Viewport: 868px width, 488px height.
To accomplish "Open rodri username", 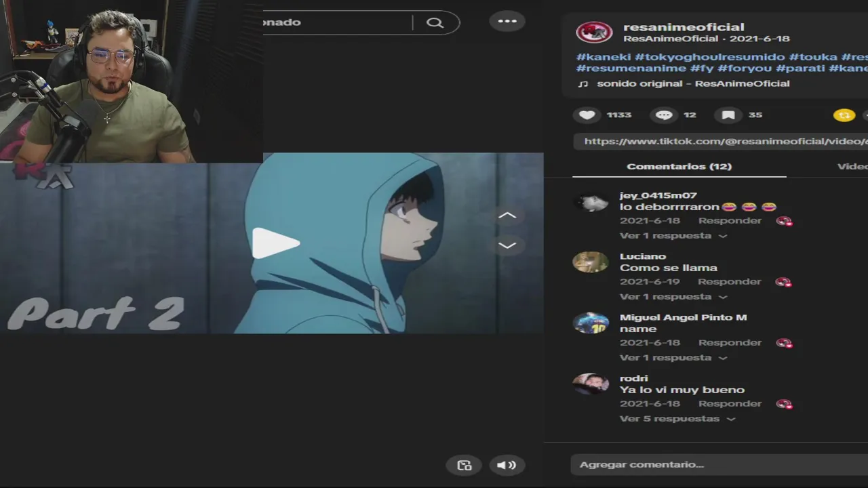I will point(633,378).
